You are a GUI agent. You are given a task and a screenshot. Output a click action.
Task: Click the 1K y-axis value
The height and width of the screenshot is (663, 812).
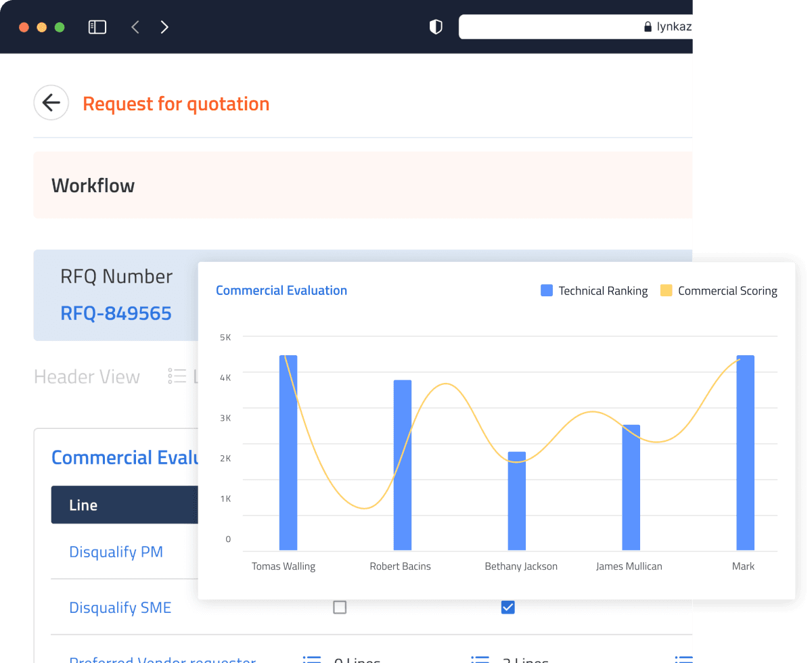225,499
